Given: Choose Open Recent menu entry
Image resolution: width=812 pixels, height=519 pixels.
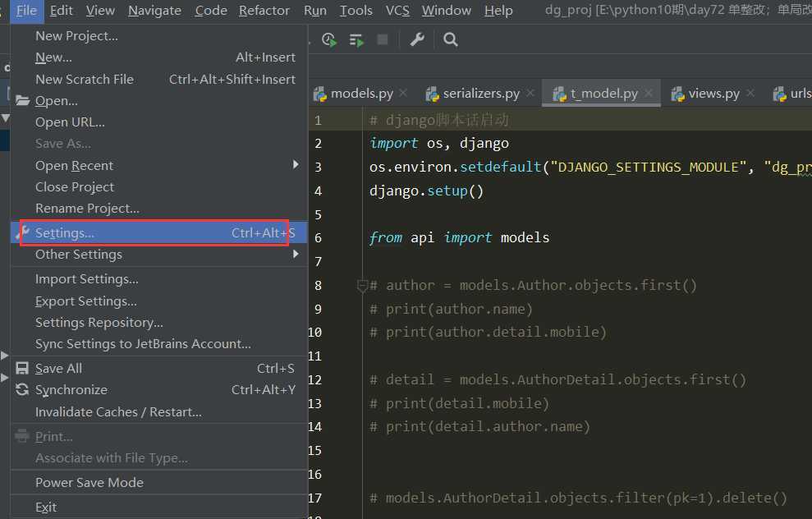Looking at the screenshot, I should point(159,165).
